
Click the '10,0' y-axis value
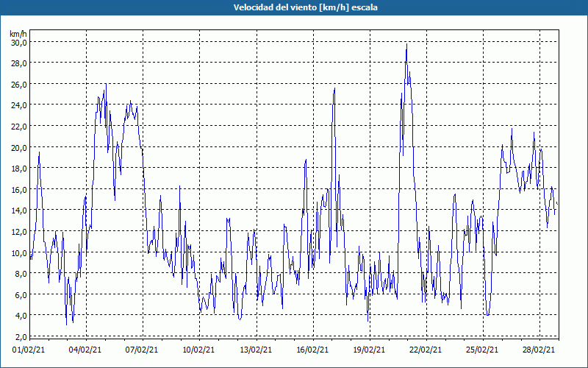pyautogui.click(x=19, y=252)
